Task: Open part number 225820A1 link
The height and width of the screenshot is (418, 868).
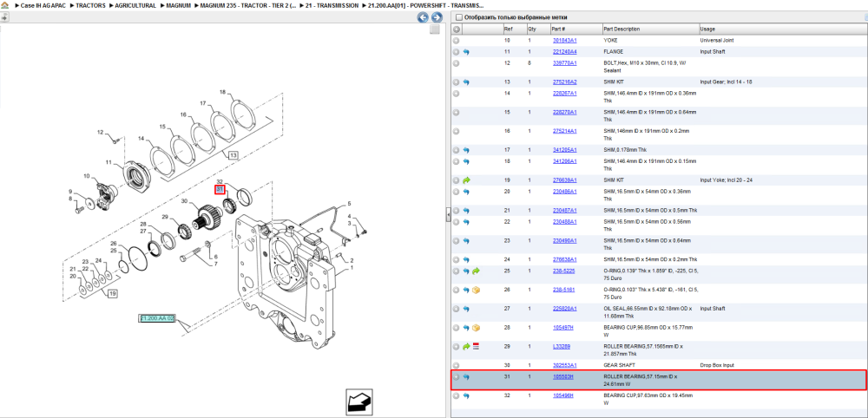Action: 565,309
